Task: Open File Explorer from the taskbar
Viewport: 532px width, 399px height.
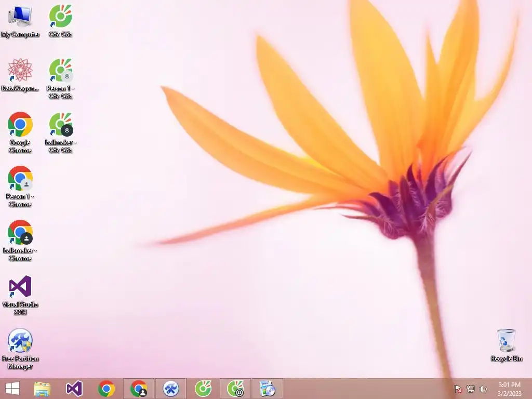Action: pos(43,389)
